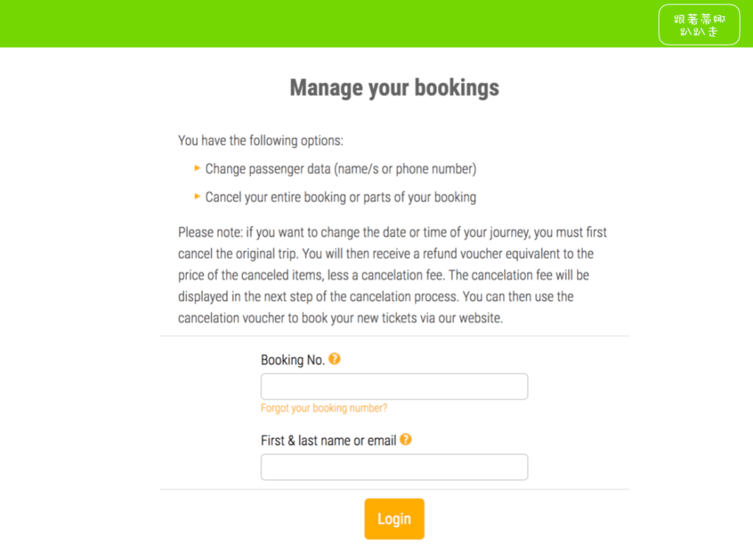Select the Change passenger data option text
Image resolution: width=753 pixels, height=560 pixels.
340,169
